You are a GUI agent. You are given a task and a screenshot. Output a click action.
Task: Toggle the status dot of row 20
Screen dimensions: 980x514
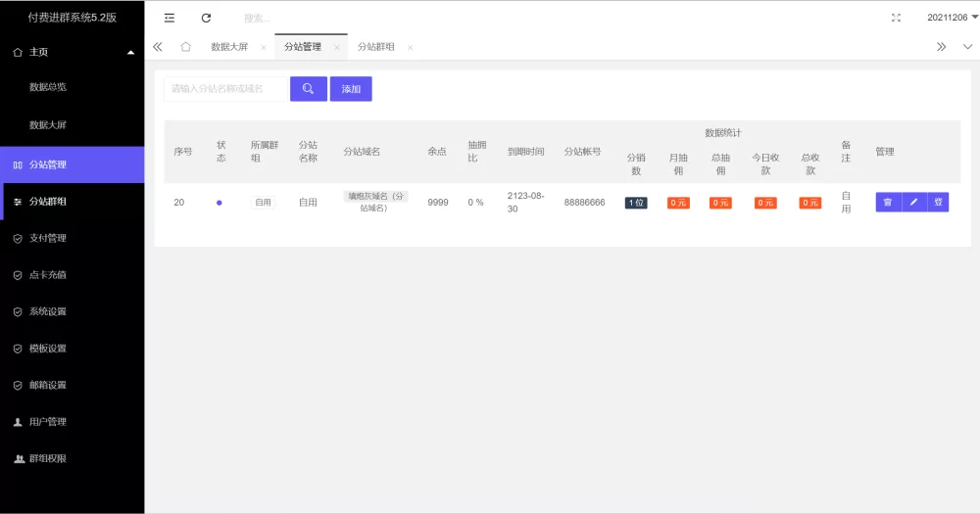pos(220,203)
